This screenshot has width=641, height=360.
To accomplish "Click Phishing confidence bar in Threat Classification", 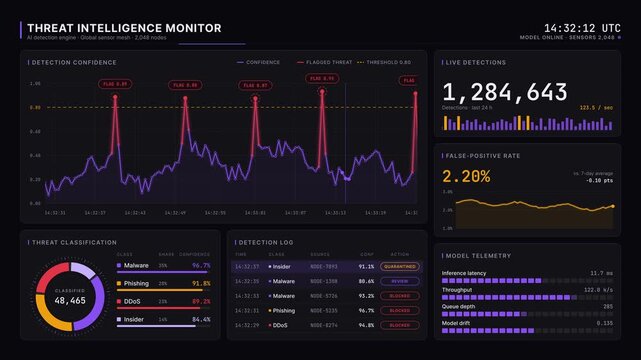I will pos(164,290).
